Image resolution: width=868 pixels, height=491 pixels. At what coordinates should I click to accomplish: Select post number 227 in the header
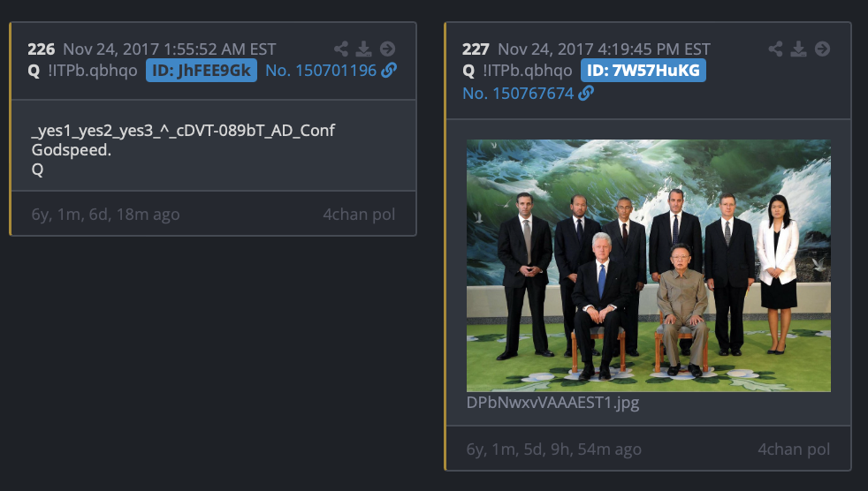pyautogui.click(x=476, y=49)
